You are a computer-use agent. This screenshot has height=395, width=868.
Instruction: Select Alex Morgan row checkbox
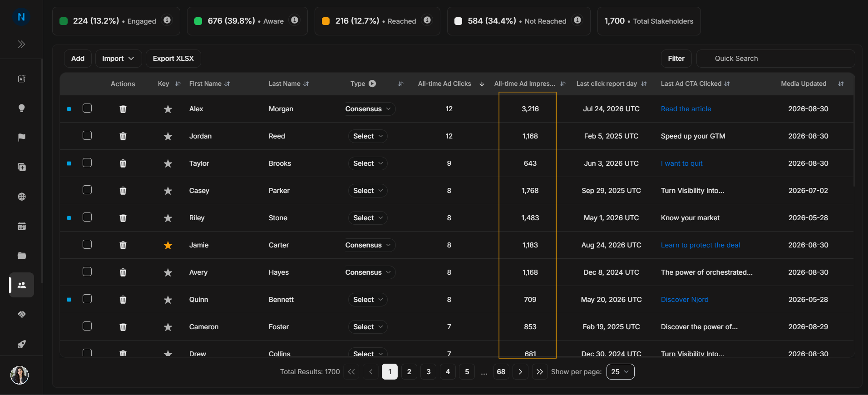point(87,108)
